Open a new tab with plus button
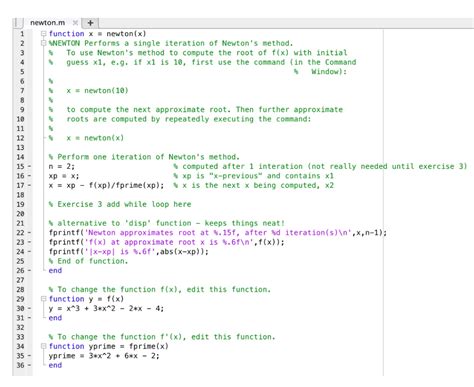Viewport: 474px width, 387px height. [x=90, y=23]
